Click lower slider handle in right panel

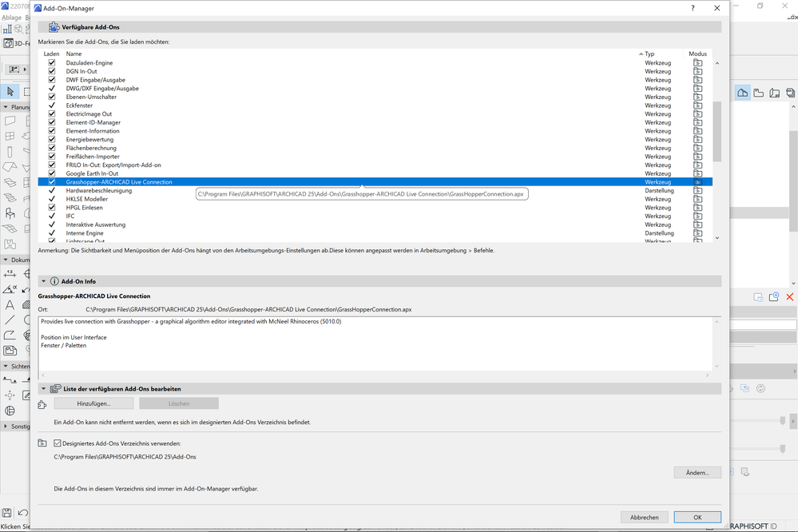(x=783, y=448)
